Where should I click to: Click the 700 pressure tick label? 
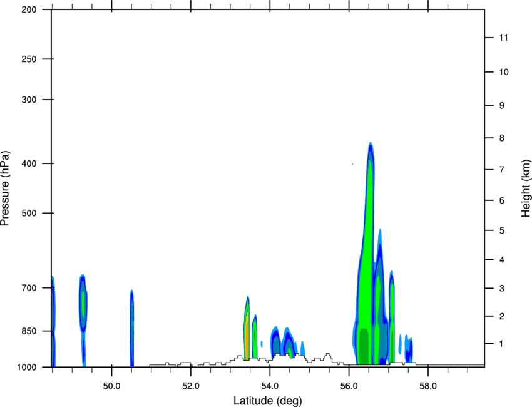(29, 288)
